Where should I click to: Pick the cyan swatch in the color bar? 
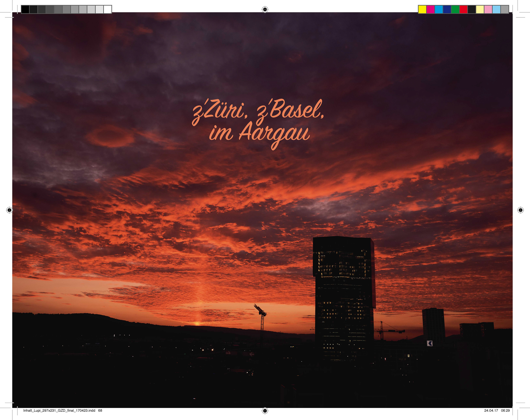(439, 9)
